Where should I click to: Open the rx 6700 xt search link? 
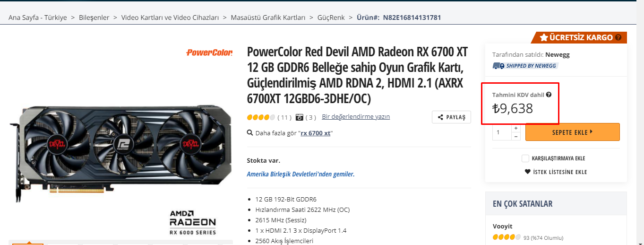coord(316,133)
